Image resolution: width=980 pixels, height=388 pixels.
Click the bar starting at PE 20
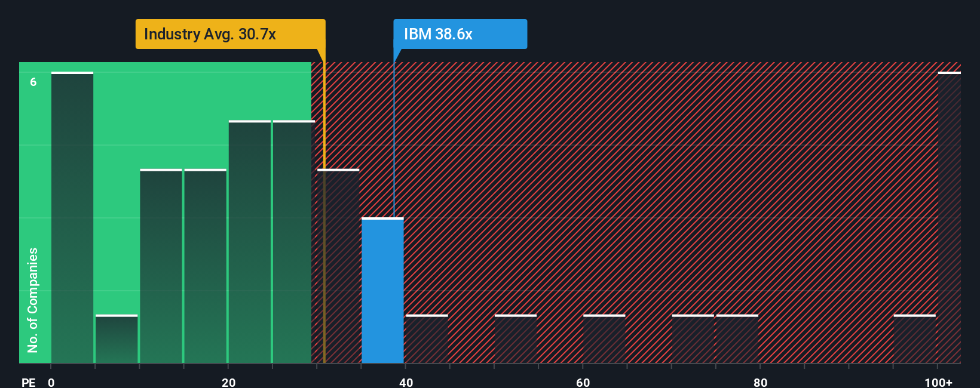250,242
